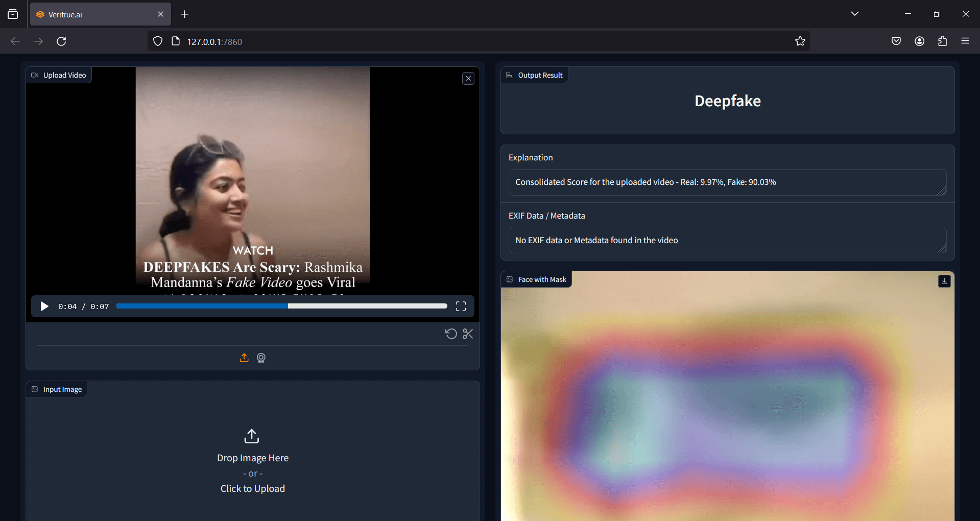Viewport: 980px width, 521px height.
Task: Click the upload arrow in Input Image
Action: pos(252,436)
